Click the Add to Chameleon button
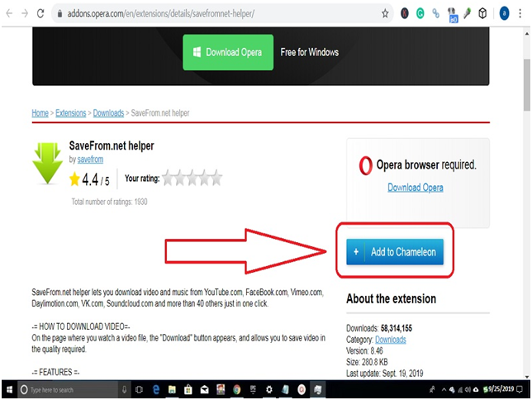532x400 pixels. coord(395,251)
